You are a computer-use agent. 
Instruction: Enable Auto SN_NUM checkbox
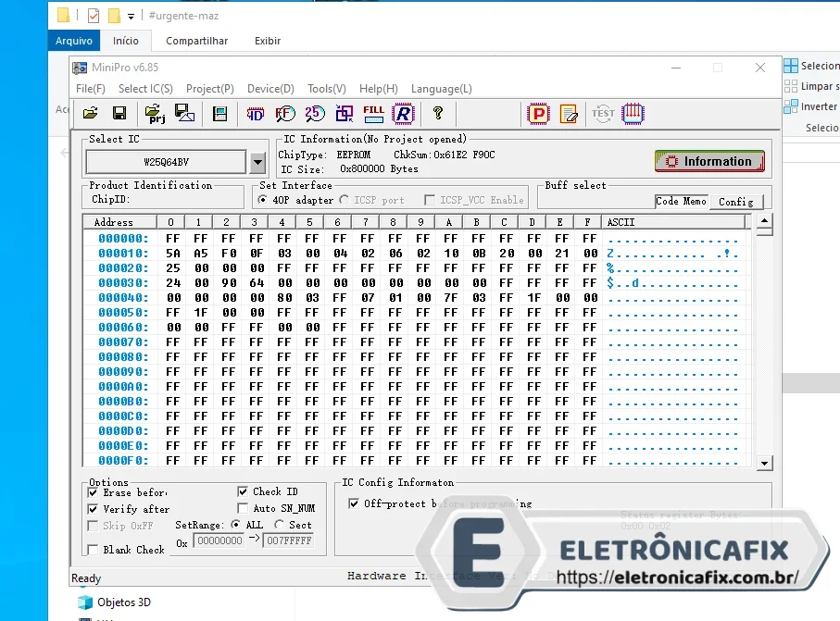[x=243, y=508]
